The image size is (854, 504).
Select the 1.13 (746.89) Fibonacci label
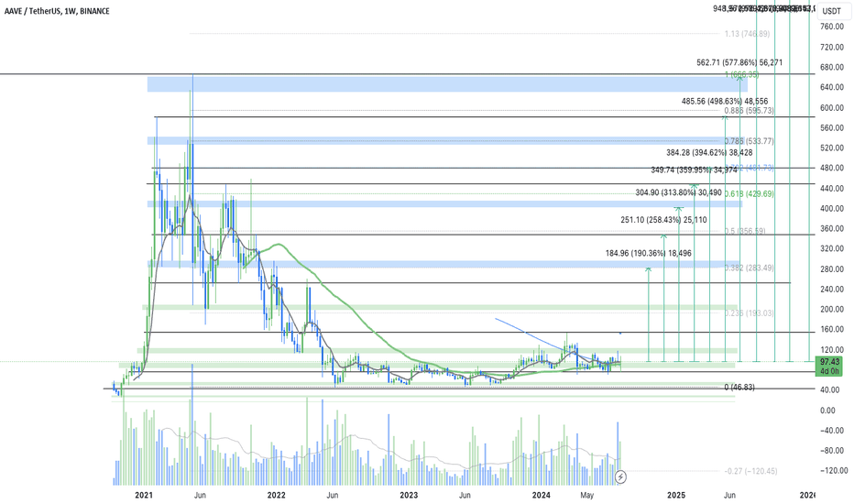(748, 34)
